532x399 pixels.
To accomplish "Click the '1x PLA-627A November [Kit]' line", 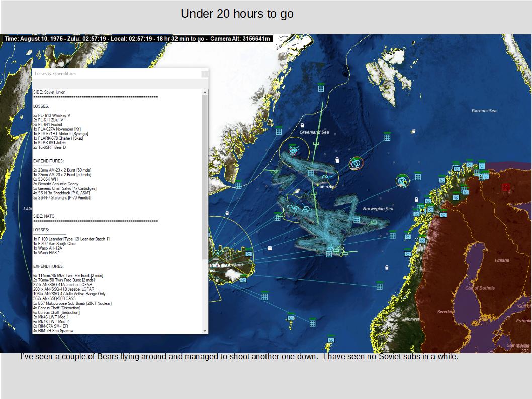I will 57,129.
